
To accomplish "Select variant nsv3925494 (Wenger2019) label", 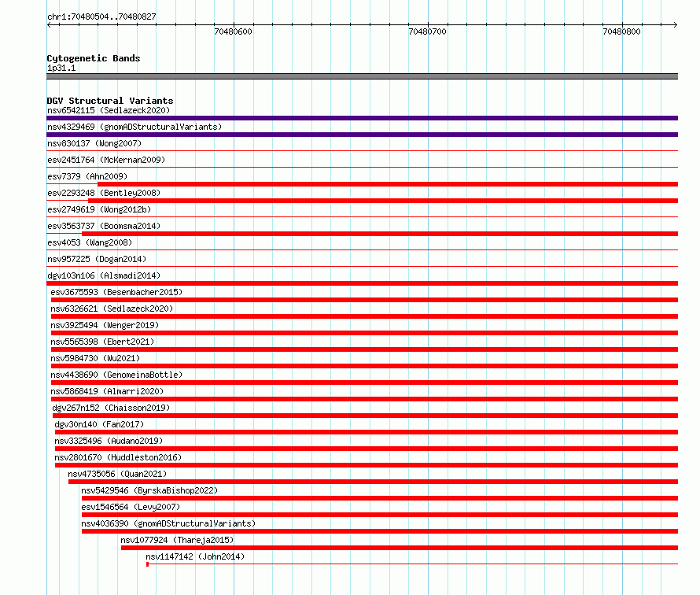I will point(105,325).
